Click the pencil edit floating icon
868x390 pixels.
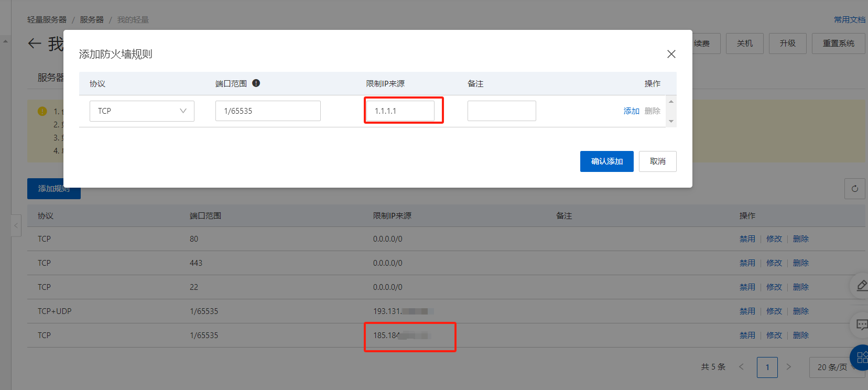tap(861, 285)
